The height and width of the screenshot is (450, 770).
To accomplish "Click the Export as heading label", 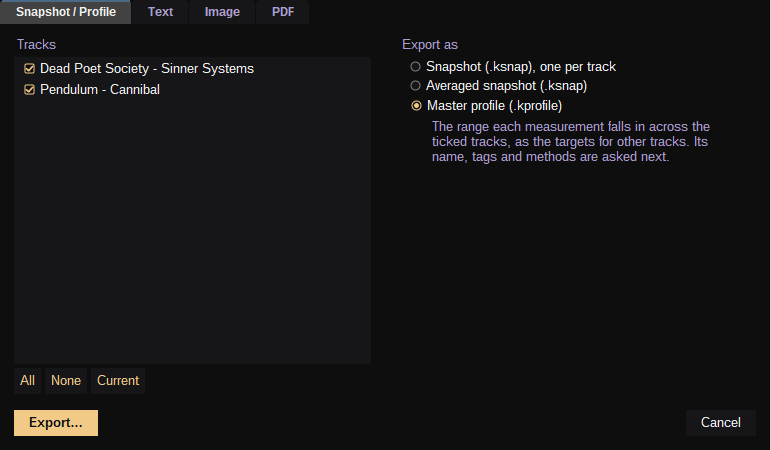I will [x=430, y=45].
